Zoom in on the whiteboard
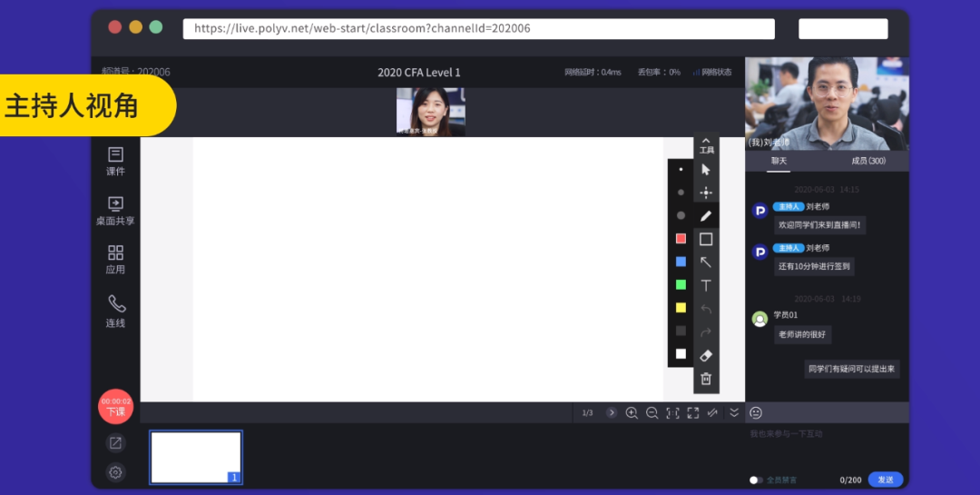 pyautogui.click(x=632, y=412)
